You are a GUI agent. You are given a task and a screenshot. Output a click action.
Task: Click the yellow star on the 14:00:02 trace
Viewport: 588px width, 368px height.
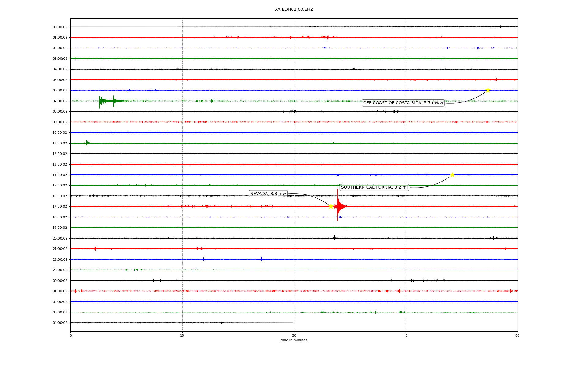pos(452,175)
